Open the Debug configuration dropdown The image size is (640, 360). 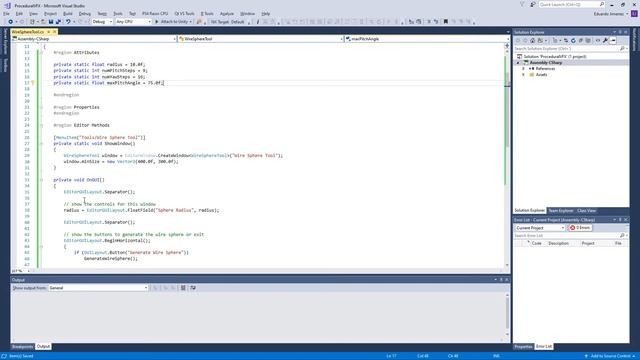coord(102,22)
